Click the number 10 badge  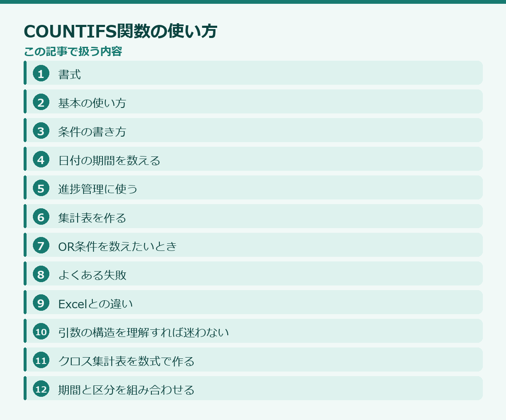(41, 332)
